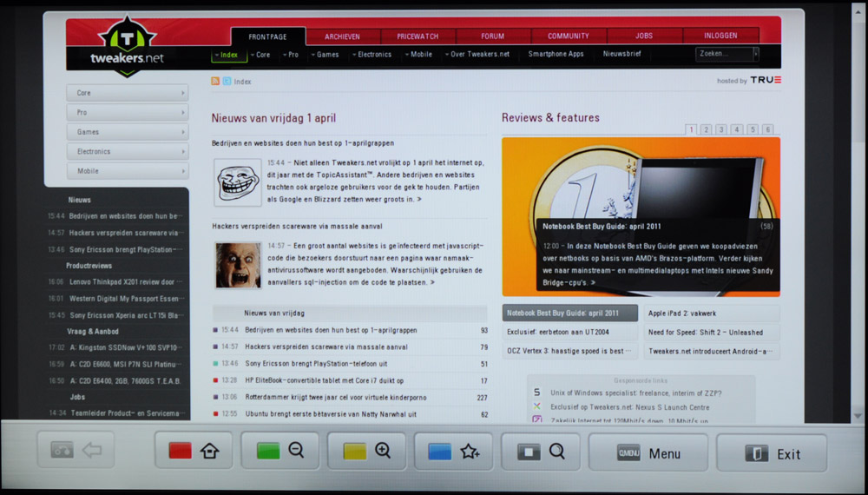Open search using the stop-square magnifier button

pos(541,452)
